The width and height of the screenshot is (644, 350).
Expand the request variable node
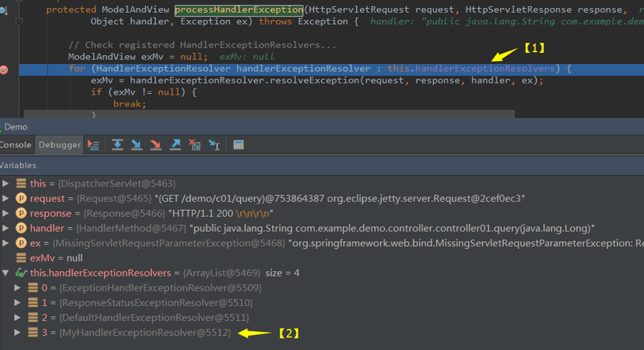pos(6,198)
